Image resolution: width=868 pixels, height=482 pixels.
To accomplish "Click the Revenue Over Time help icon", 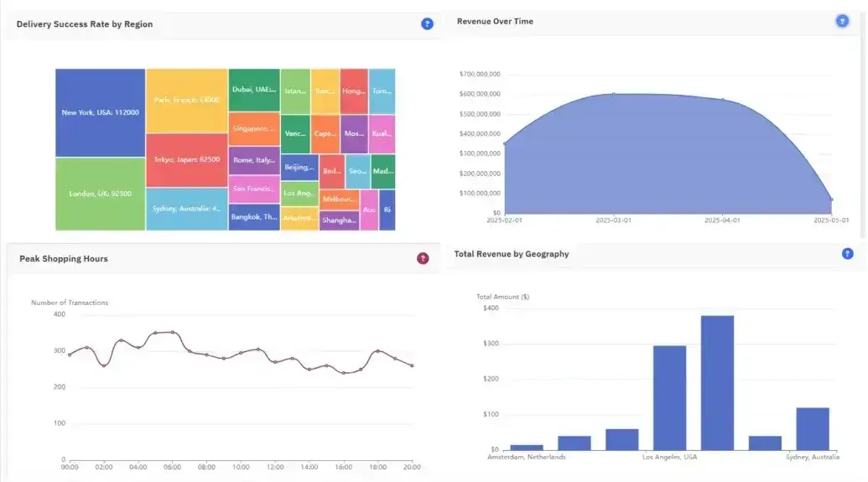I will (x=842, y=21).
